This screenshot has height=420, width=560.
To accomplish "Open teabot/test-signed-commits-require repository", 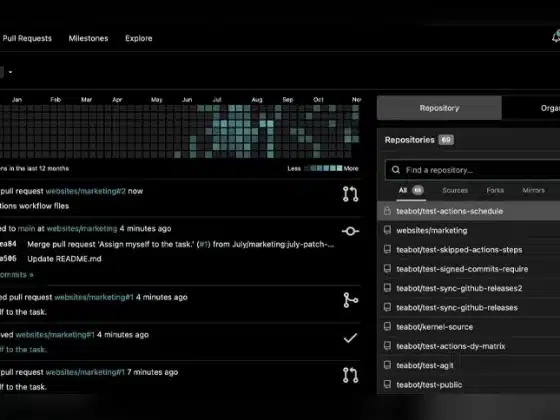I will pos(462,269).
